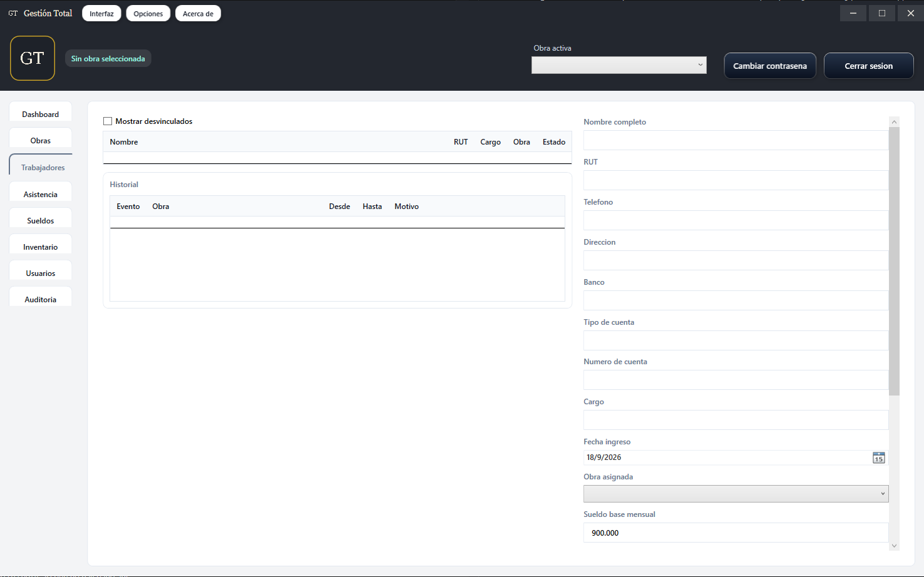The width and height of the screenshot is (924, 577).
Task: Open the Obra asignada combo box
Action: coord(736,494)
